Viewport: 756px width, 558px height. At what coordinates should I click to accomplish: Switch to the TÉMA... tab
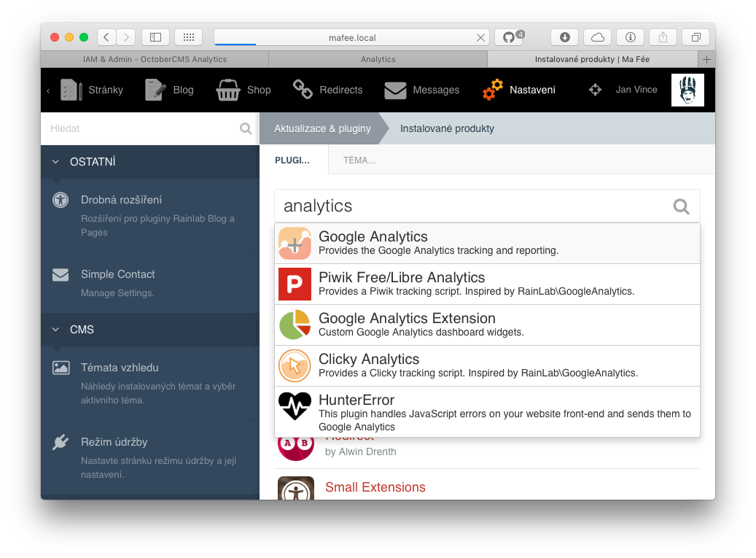pyautogui.click(x=359, y=160)
